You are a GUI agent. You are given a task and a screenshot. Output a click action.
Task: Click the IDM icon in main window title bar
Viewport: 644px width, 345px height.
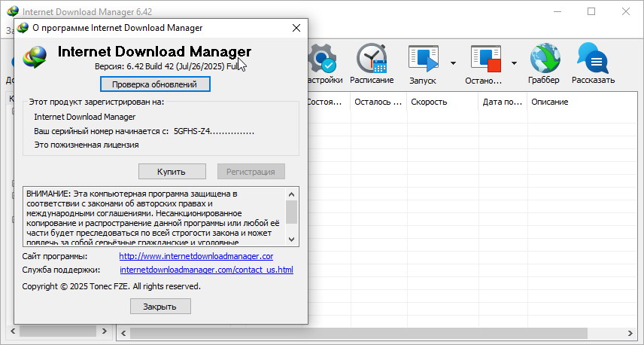(13, 11)
